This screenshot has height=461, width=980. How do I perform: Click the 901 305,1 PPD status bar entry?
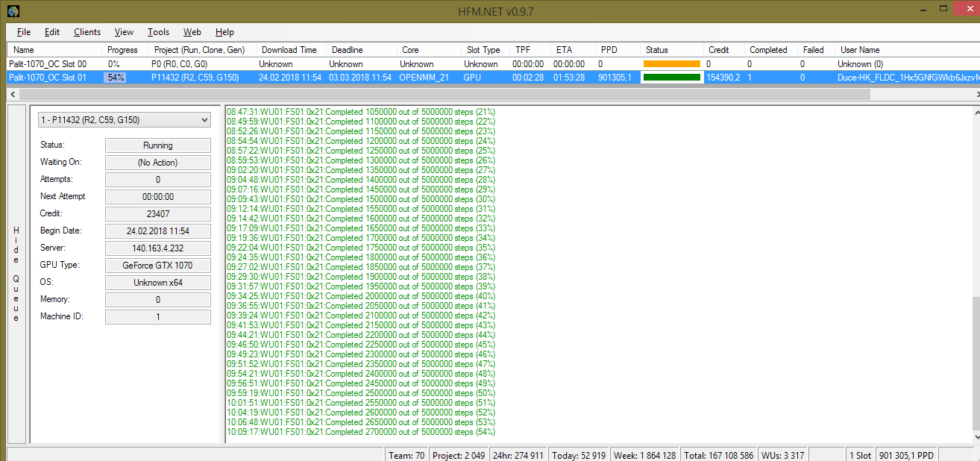click(906, 455)
